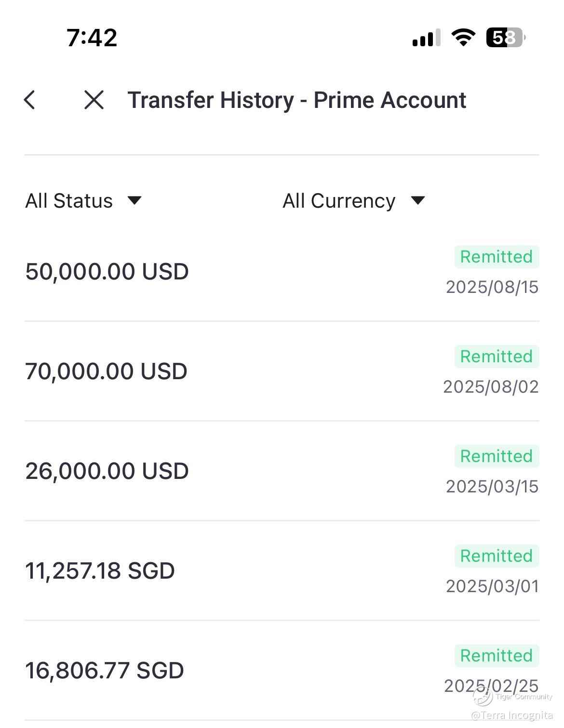Tap Remitted status for 2025/03/01 transfer

pyautogui.click(x=497, y=556)
